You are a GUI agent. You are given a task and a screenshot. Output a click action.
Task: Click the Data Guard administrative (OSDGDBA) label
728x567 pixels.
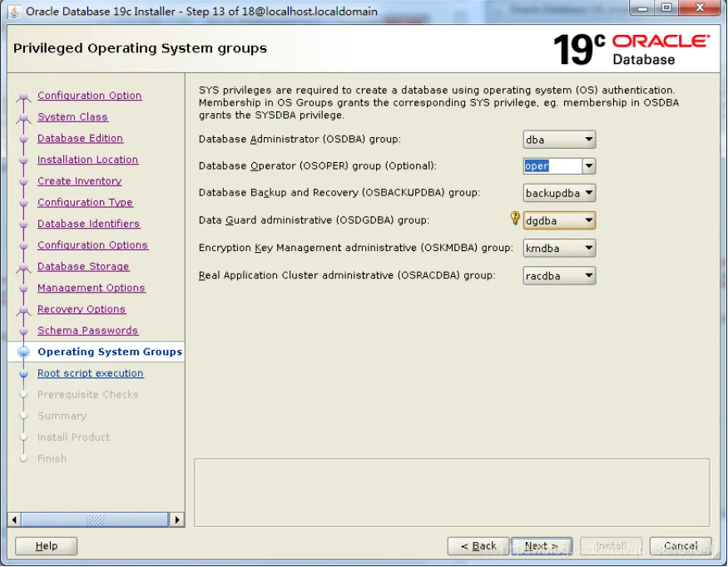point(314,220)
